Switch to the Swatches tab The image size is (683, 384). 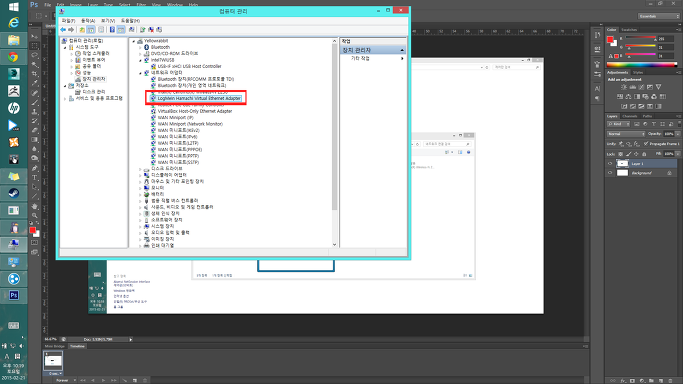[x=629, y=30]
